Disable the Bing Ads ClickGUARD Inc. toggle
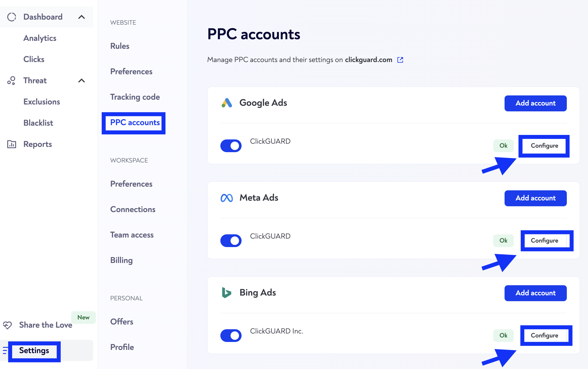 231,335
